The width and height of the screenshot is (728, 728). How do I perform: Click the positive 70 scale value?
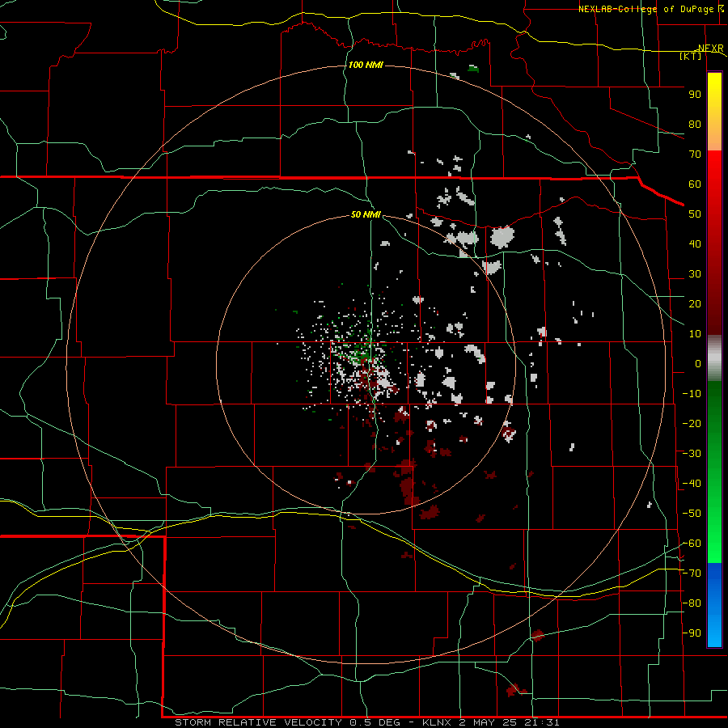coord(695,154)
